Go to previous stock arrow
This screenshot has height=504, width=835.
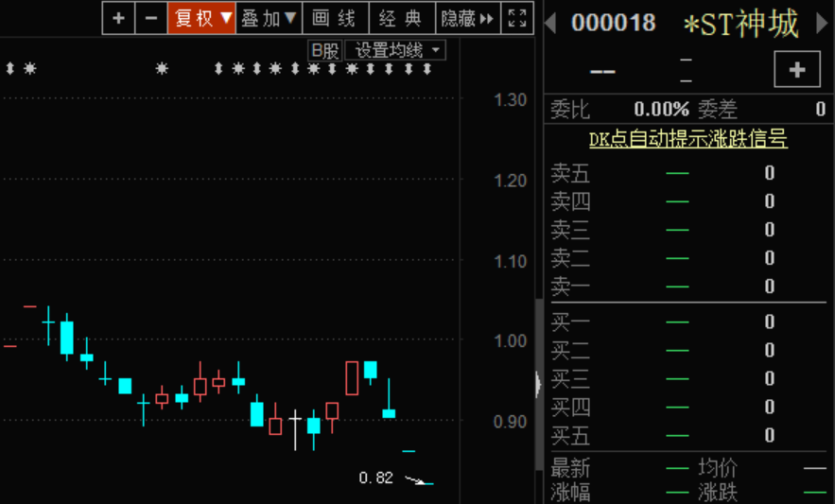point(551,23)
